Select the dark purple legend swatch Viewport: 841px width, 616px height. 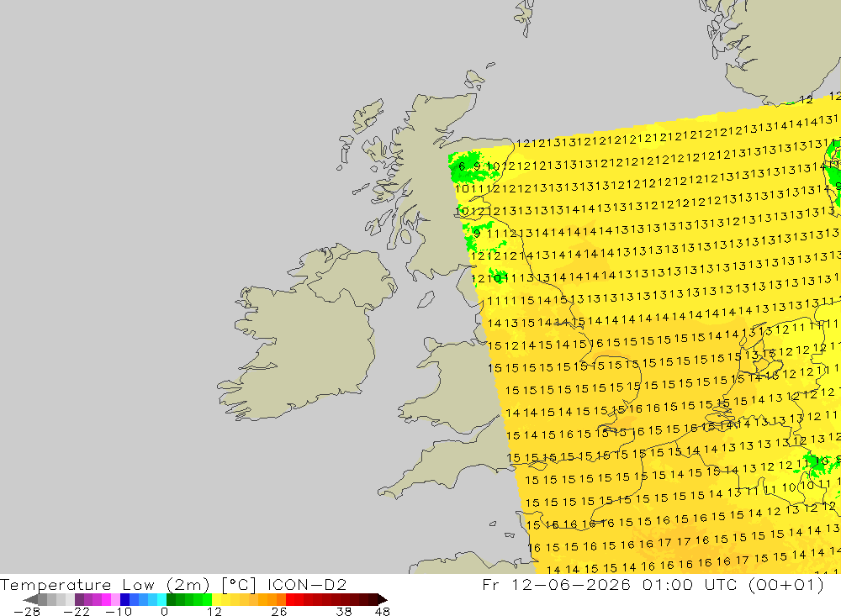79,600
